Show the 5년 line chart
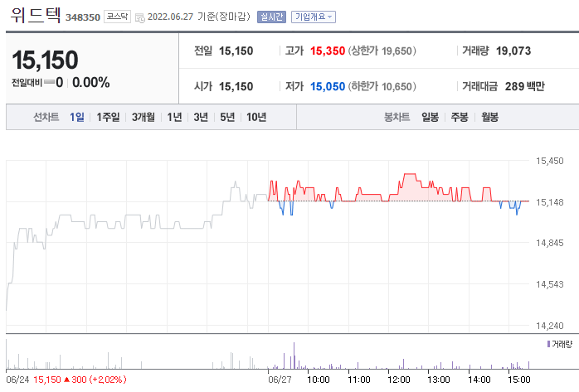Screen dimensions: 579x392 227,117
